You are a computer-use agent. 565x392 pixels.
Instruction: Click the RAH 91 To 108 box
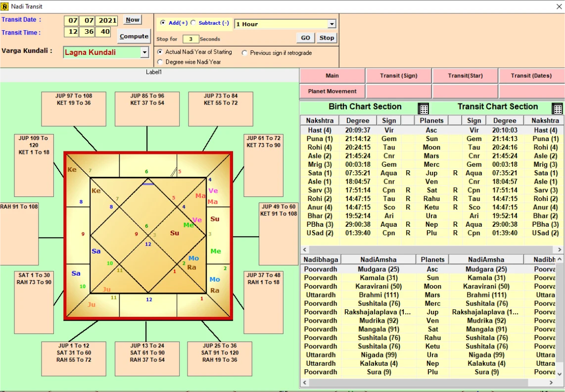coord(19,234)
